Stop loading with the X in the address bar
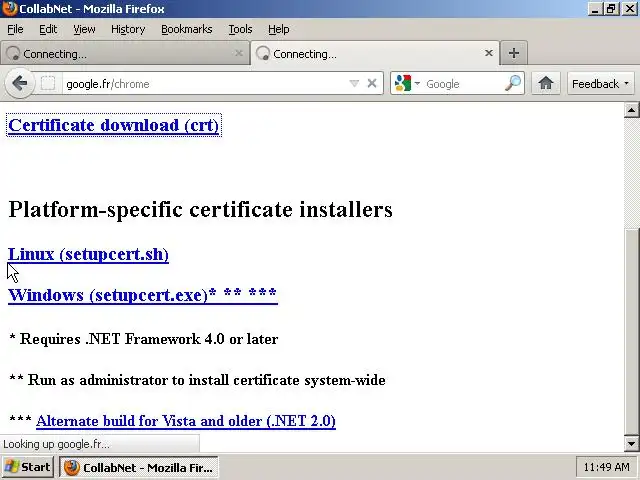This screenshot has width=640, height=480. (371, 84)
